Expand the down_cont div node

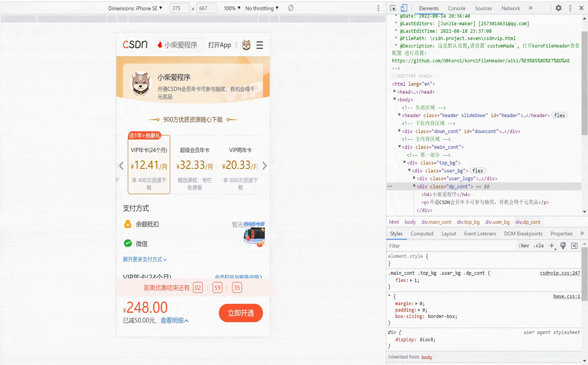click(x=399, y=131)
